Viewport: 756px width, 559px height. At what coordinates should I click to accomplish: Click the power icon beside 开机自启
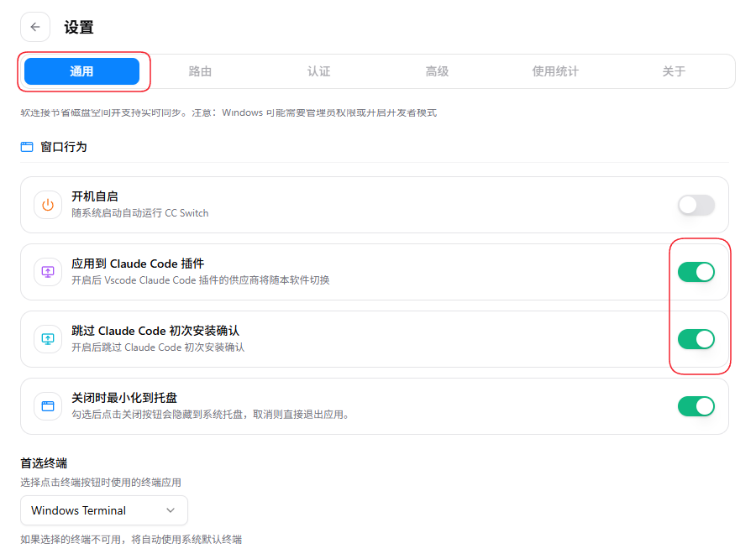point(48,205)
